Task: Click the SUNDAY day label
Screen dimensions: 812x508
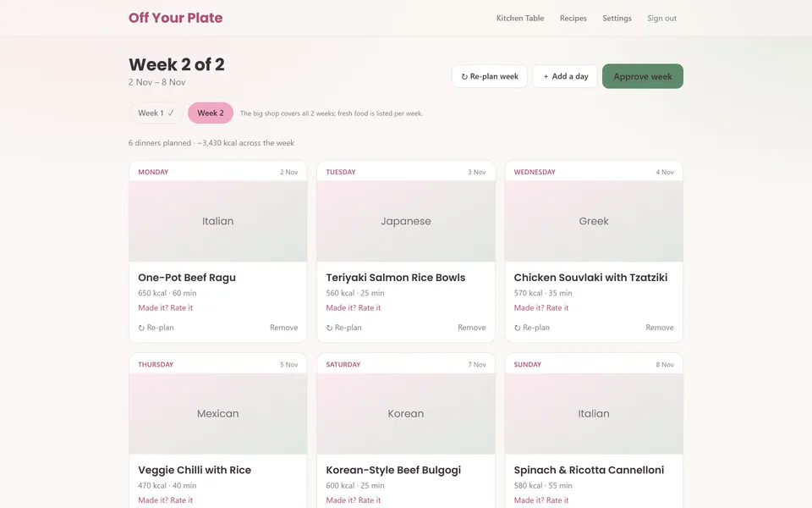Action: pos(528,364)
